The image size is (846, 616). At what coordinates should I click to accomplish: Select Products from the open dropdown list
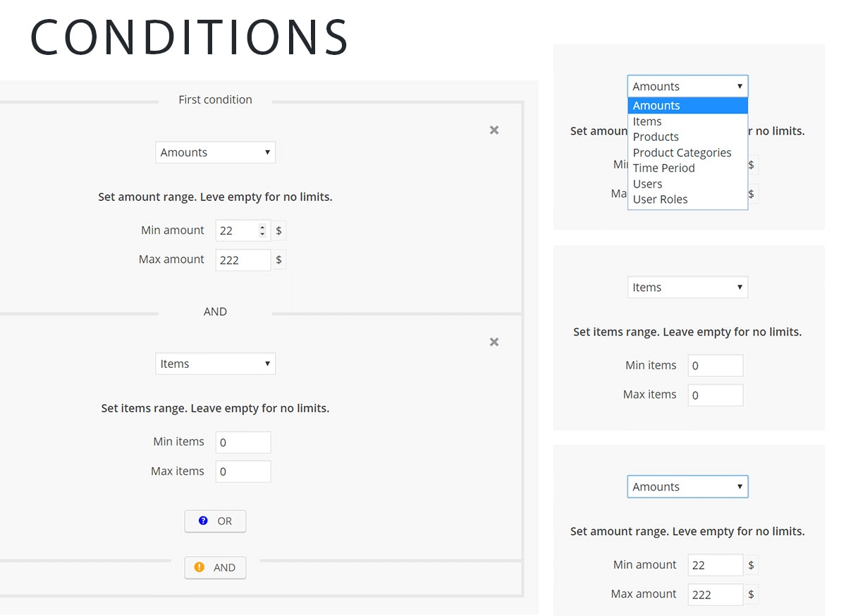656,137
